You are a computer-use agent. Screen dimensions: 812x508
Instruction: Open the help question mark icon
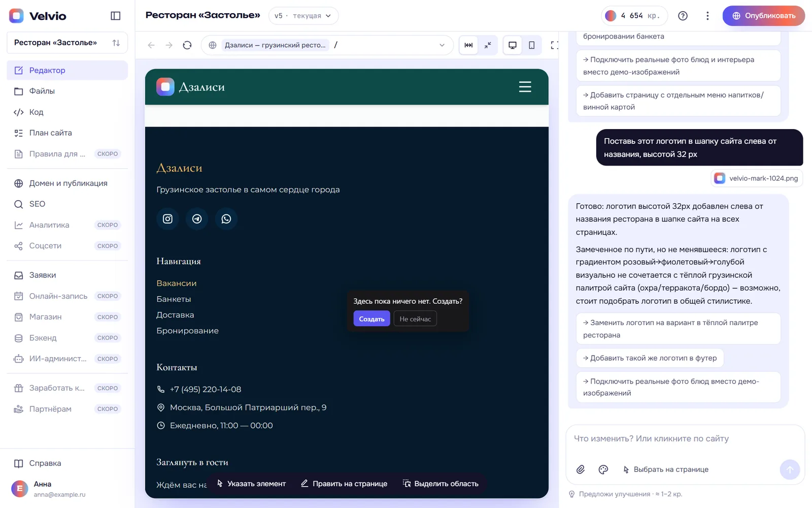683,16
